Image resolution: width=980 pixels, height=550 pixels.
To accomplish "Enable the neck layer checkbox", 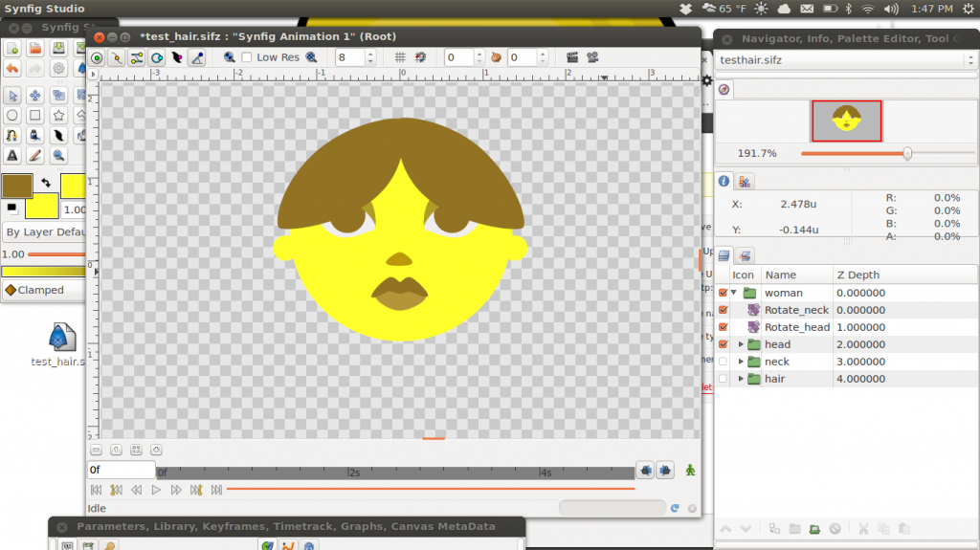I will click(724, 362).
